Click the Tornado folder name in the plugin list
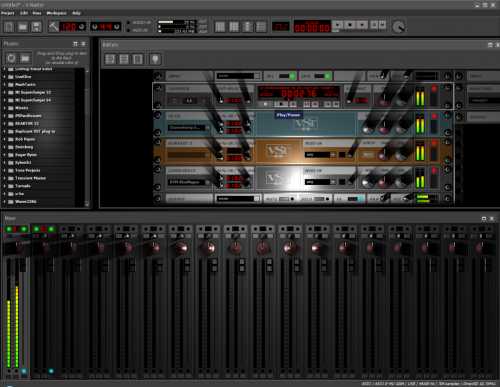 pyautogui.click(x=23, y=186)
